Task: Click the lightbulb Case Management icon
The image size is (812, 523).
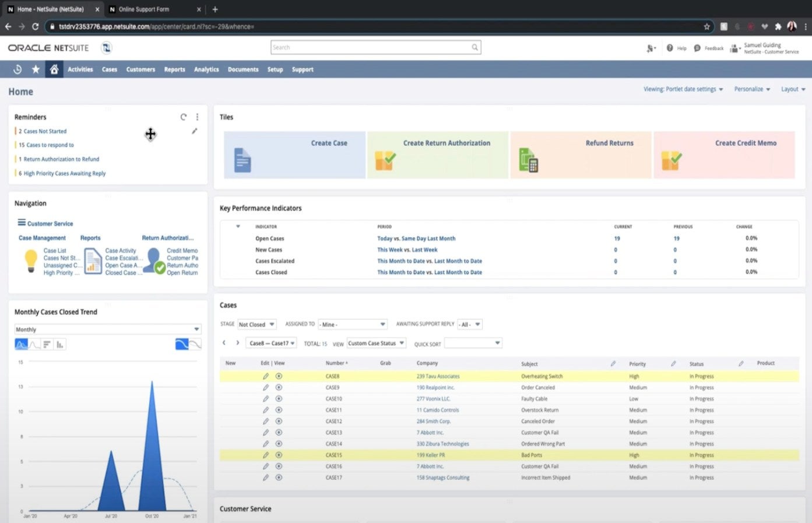Action: tap(31, 261)
